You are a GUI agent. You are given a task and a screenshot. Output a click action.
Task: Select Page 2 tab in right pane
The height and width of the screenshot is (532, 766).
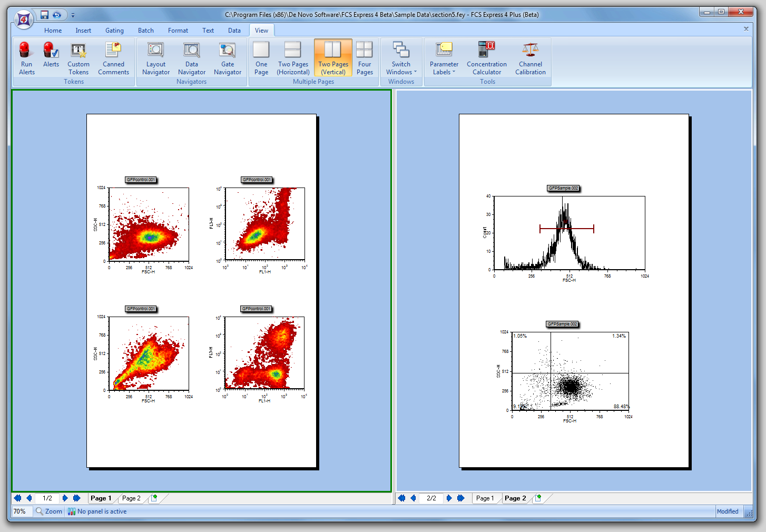coord(515,498)
